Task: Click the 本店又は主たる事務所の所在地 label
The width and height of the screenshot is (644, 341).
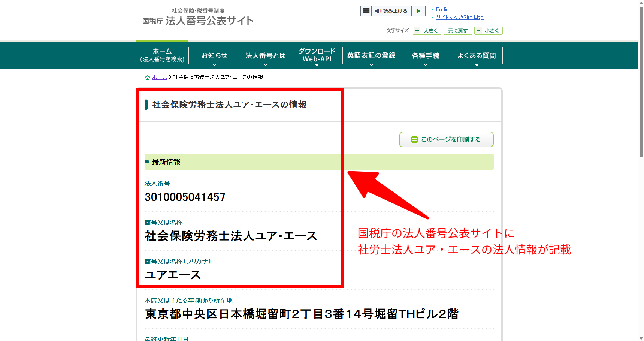Action: pos(188,301)
